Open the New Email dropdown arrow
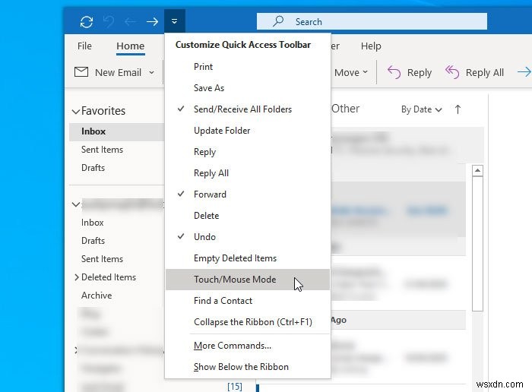The width and height of the screenshot is (532, 392). 152,72
